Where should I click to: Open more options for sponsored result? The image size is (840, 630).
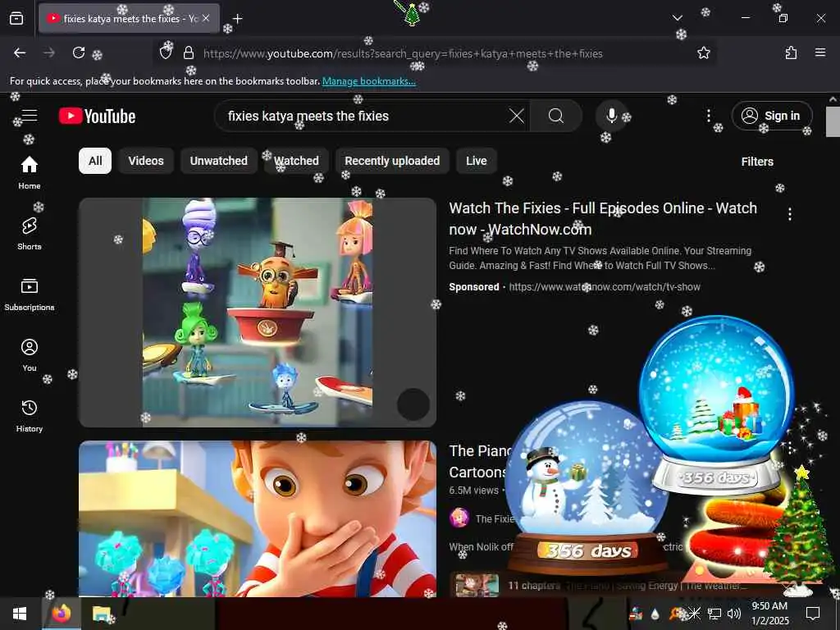tap(790, 214)
